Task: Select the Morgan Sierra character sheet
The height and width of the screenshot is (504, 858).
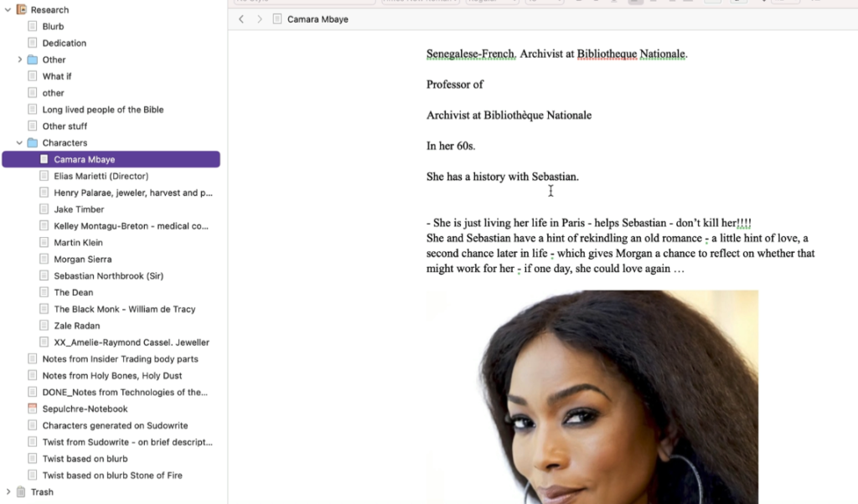Action: pyautogui.click(x=83, y=259)
